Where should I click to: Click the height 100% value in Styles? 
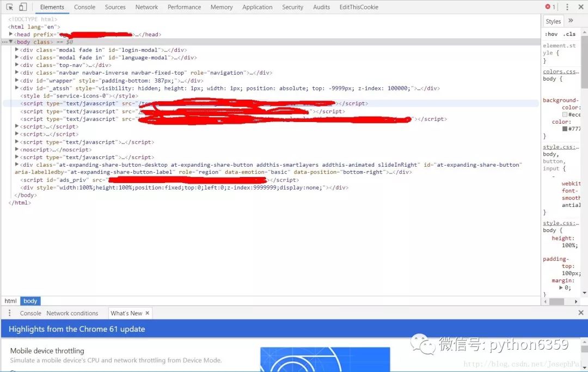pyautogui.click(x=569, y=245)
